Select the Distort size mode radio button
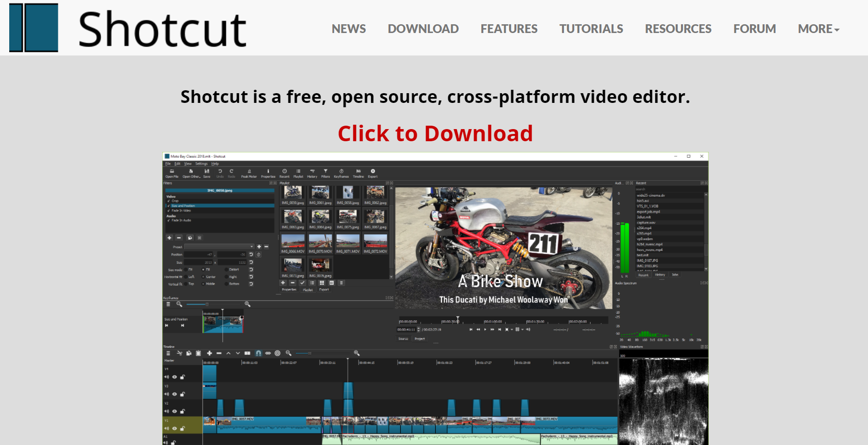Screen dimensions: 868x445 coord(226,269)
